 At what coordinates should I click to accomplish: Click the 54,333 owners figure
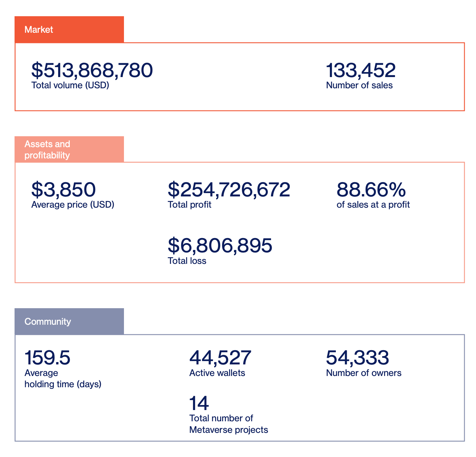357,357
